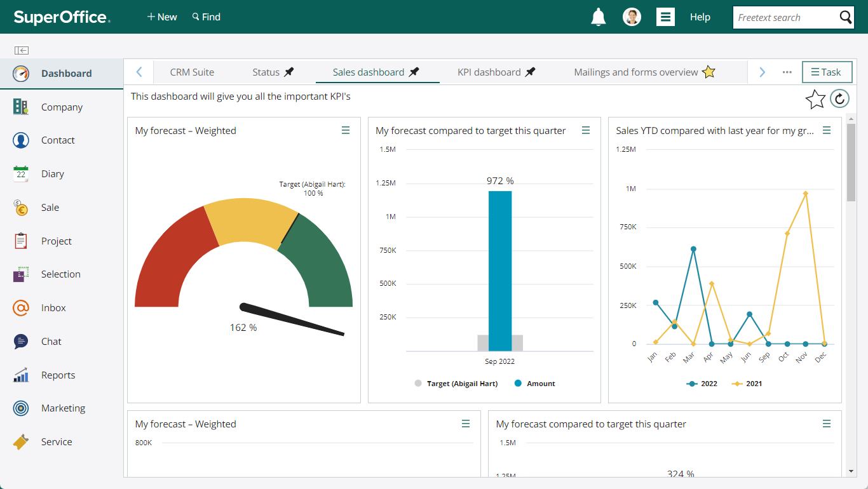
Task: Click star on Mailings and forms overview tab
Action: pos(709,72)
